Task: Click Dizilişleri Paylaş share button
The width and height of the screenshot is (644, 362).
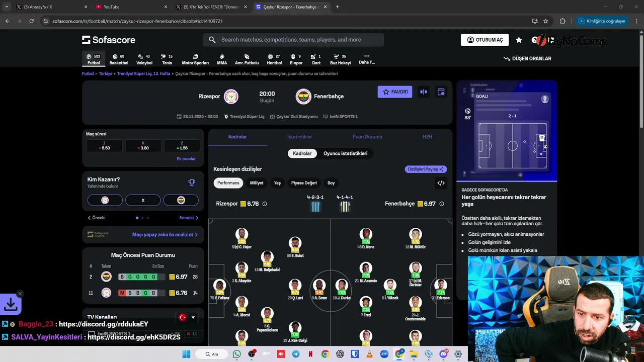Action: coord(426,169)
